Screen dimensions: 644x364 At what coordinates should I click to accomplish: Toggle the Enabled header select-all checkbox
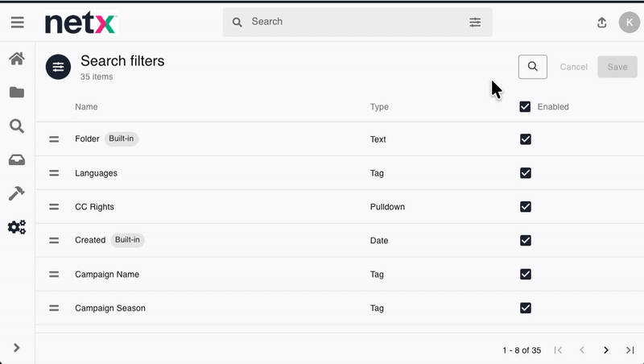click(x=526, y=106)
